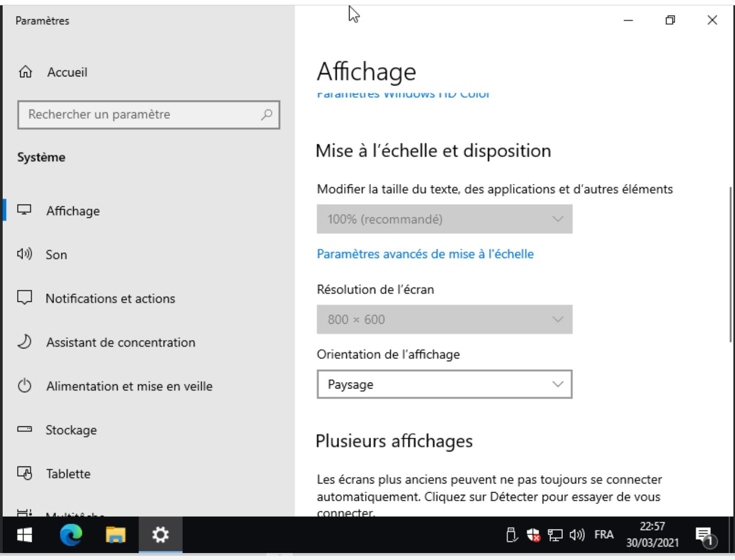Open the notification center icon

click(x=705, y=535)
